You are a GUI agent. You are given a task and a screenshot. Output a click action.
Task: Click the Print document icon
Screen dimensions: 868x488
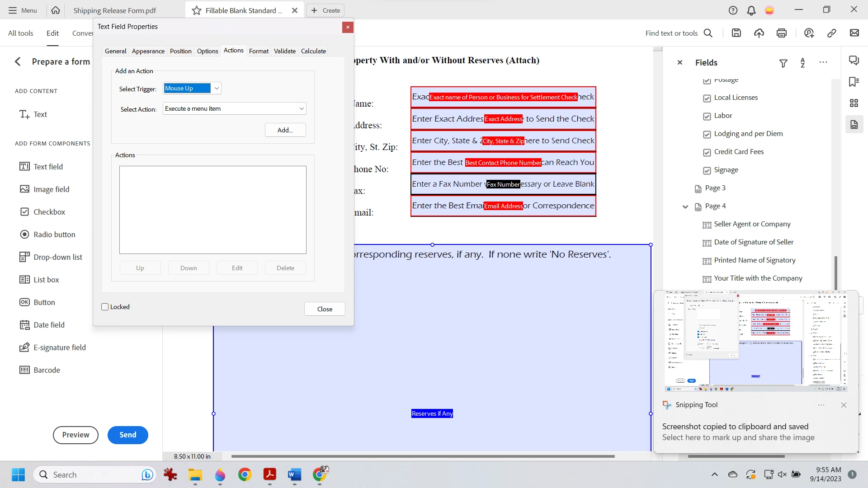[x=782, y=33]
